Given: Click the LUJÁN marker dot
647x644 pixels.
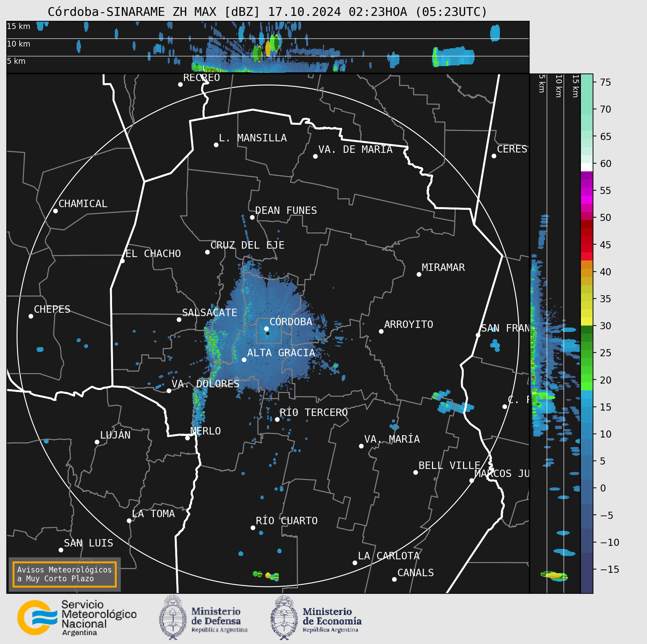Looking at the screenshot, I should pos(97,442).
